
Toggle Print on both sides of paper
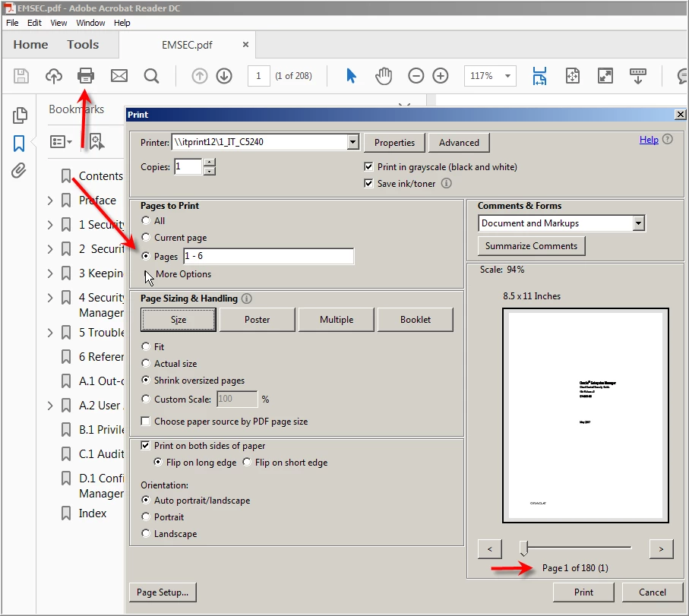pyautogui.click(x=145, y=446)
